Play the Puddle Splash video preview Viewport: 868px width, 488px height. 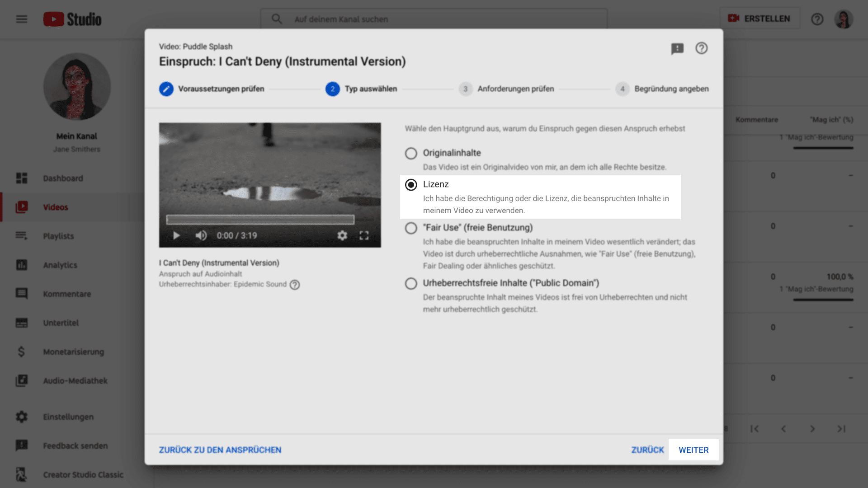click(x=177, y=235)
